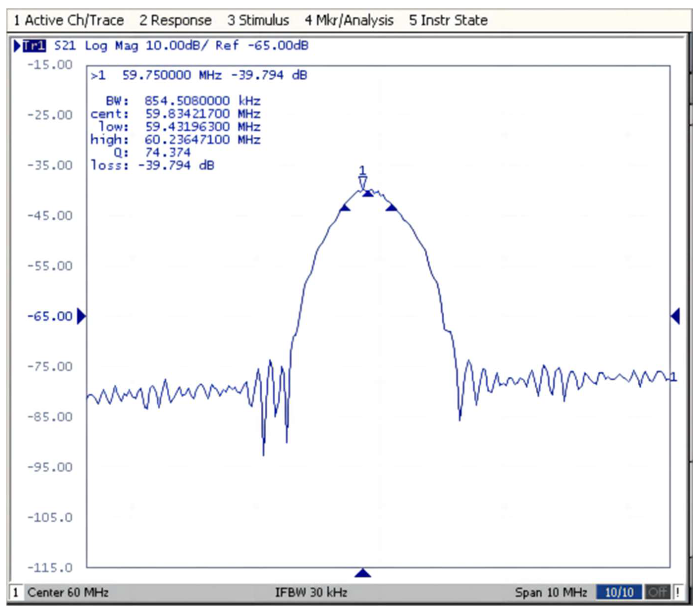The image size is (700, 612).
Task: Open the Mkr/Analysis menu
Action: (x=349, y=21)
